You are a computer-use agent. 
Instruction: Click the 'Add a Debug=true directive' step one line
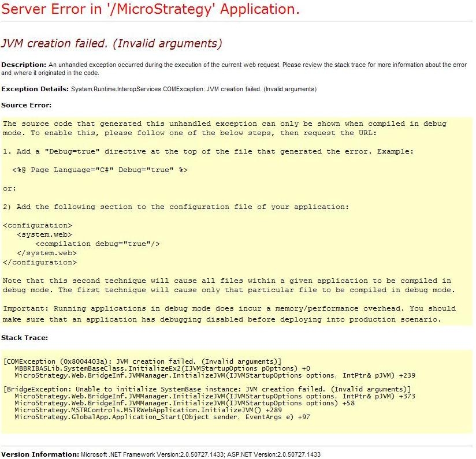pos(208,151)
